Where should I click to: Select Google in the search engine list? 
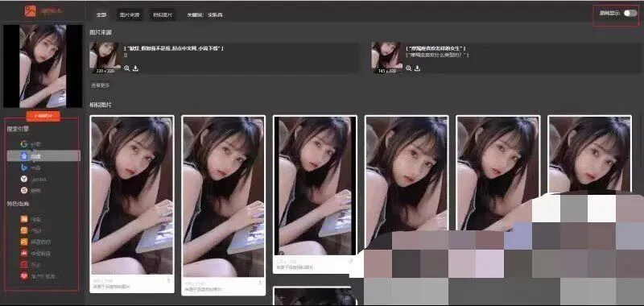click(31, 144)
